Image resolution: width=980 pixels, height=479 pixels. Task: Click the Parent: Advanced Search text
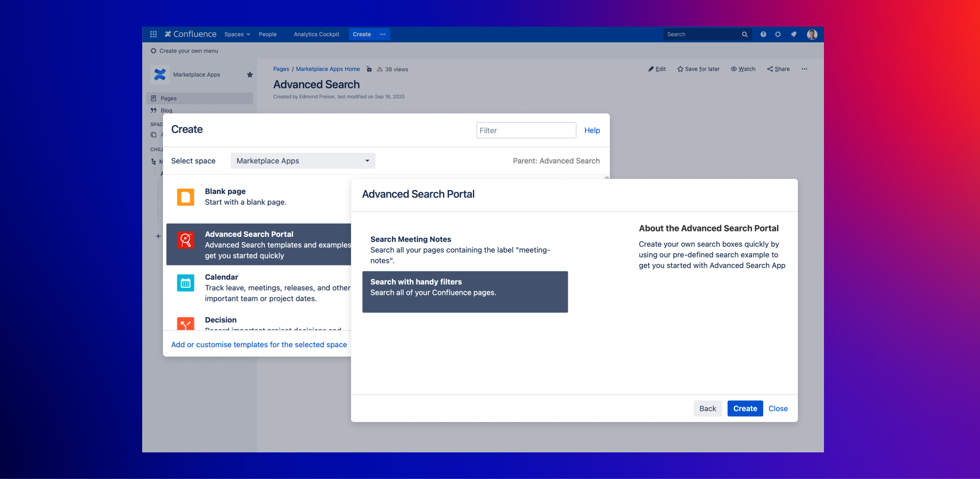coord(556,161)
